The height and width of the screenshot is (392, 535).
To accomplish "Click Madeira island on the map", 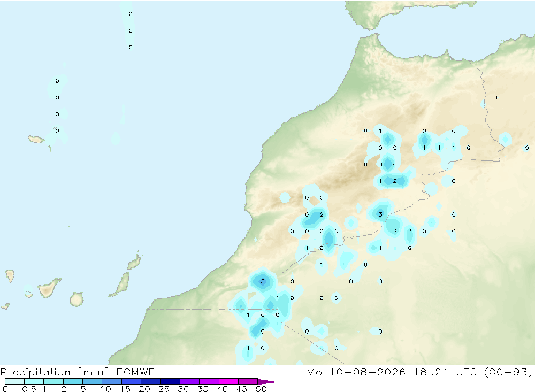I will pyautogui.click(x=36, y=139).
